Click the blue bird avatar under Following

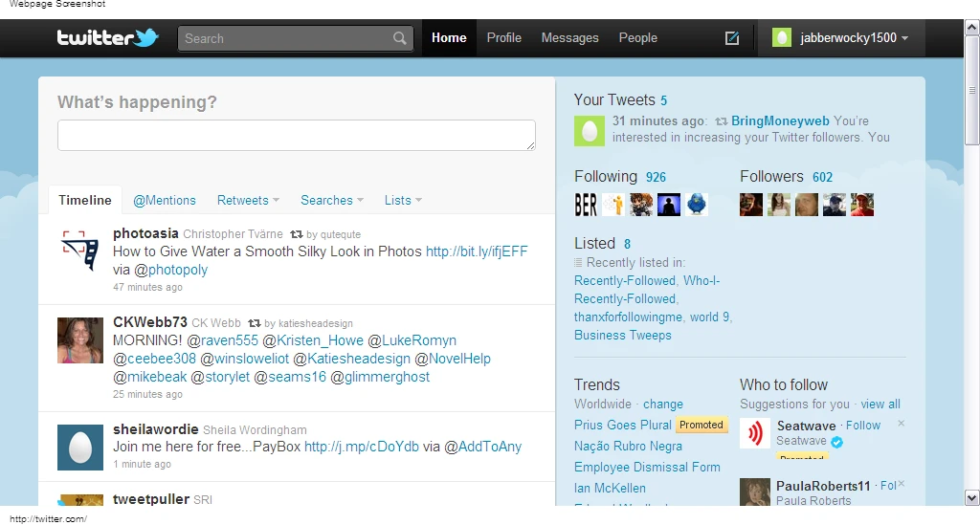point(697,204)
